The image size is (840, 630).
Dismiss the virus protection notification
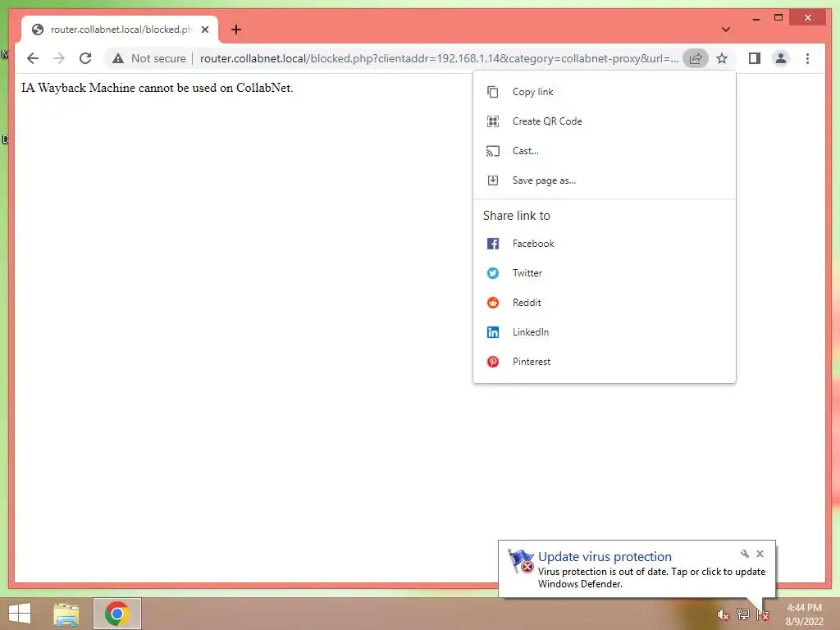(760, 554)
